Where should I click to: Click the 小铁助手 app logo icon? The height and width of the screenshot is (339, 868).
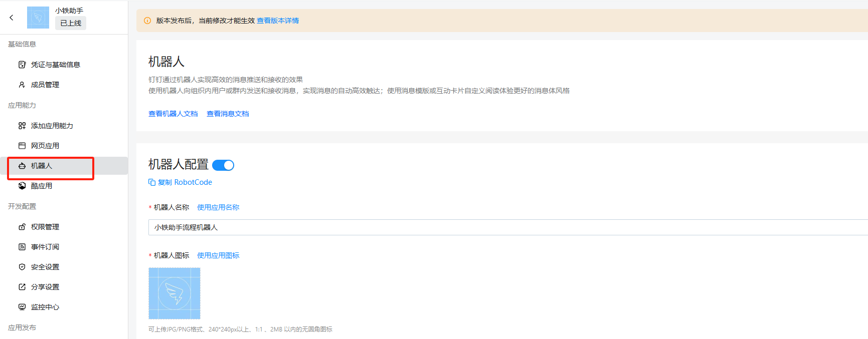point(38,18)
